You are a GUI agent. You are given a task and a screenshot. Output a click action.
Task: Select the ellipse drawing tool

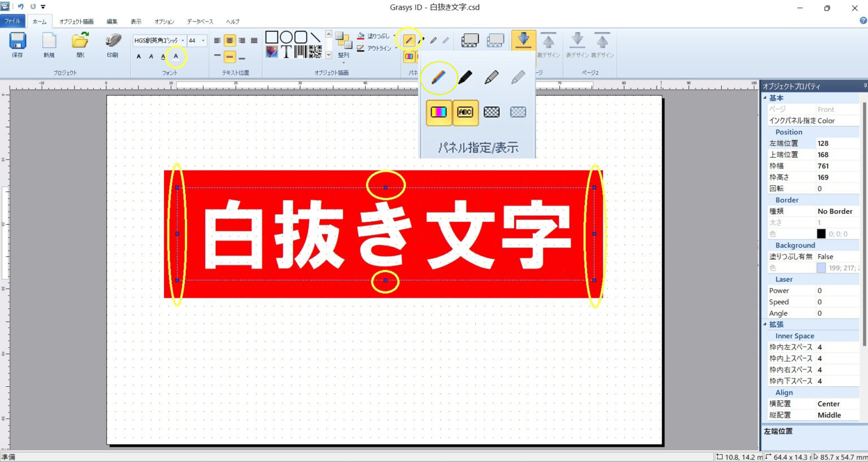coord(287,37)
